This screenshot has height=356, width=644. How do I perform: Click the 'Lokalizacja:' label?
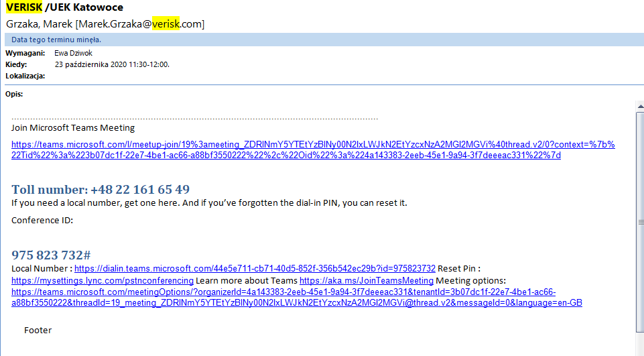tap(25, 76)
